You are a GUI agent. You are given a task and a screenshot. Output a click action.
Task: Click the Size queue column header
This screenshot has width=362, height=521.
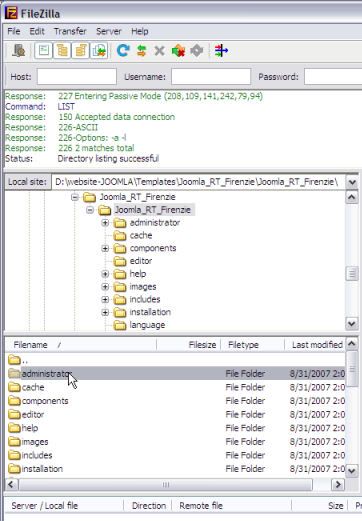(x=320, y=506)
